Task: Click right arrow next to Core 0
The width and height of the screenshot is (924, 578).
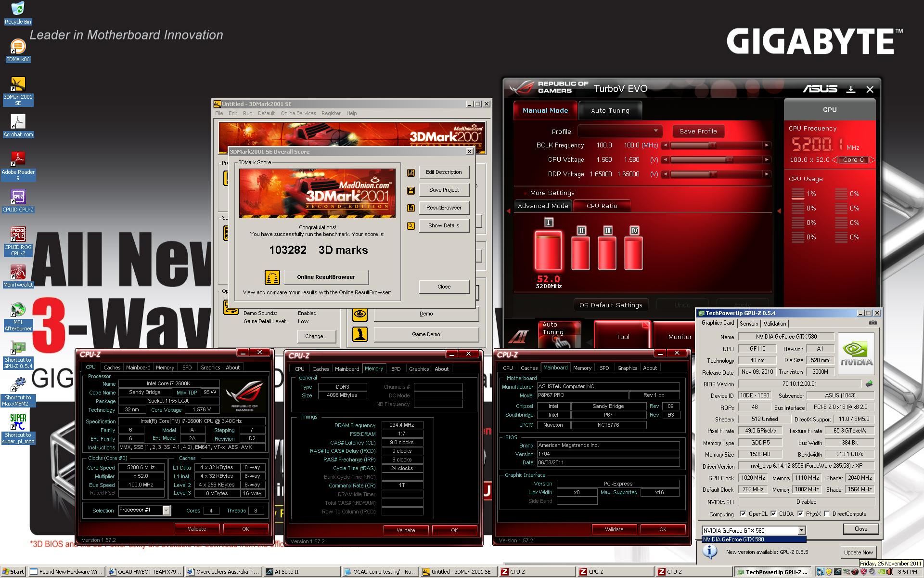Action: pos(872,160)
